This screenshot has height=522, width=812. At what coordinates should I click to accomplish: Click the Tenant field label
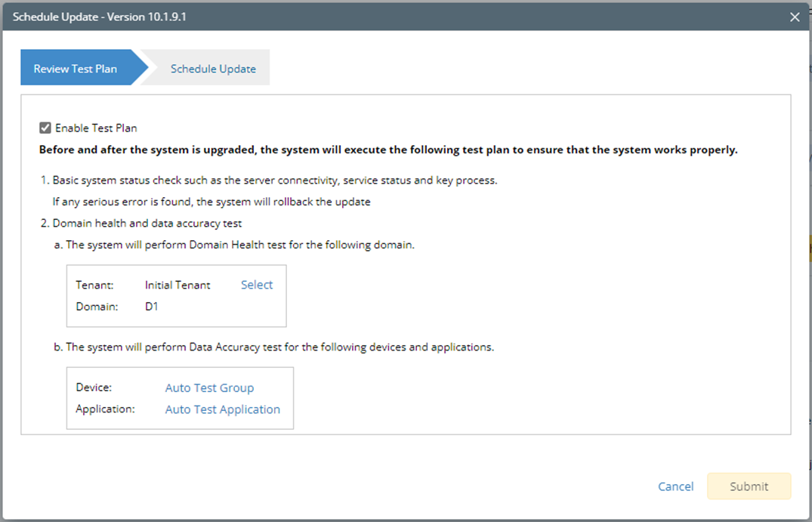tap(94, 285)
